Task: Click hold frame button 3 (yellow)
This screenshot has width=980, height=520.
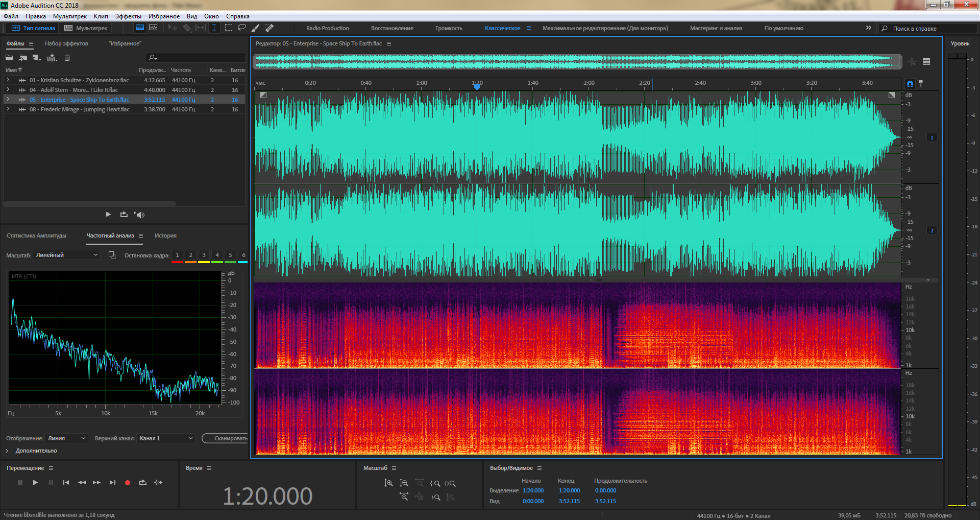Action: click(204, 255)
